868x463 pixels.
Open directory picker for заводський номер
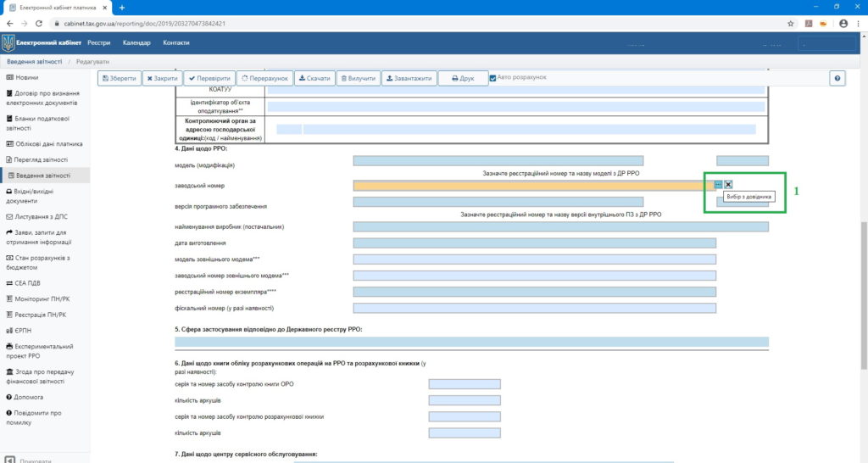point(718,184)
